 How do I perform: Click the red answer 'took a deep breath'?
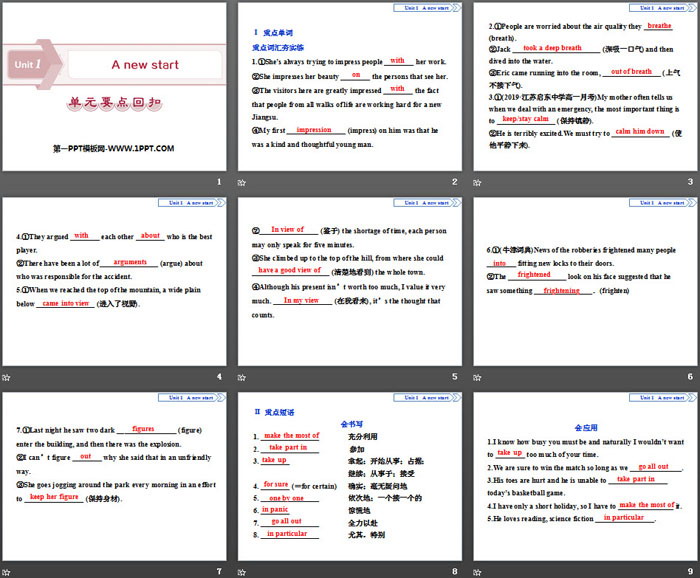coord(552,48)
